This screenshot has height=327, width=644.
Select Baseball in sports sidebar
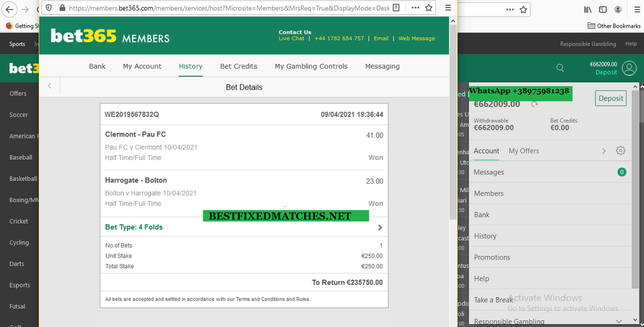(21, 157)
